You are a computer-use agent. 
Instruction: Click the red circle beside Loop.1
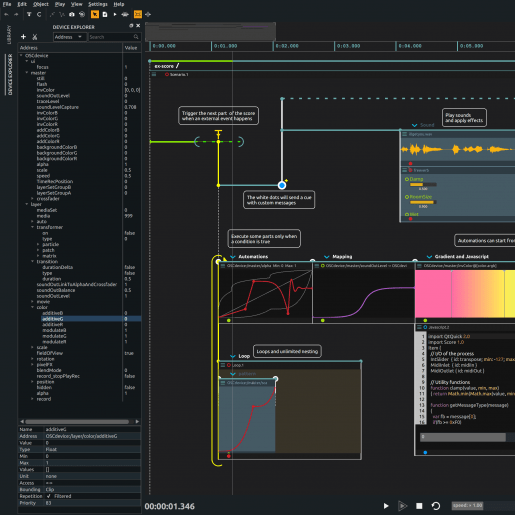click(229, 365)
